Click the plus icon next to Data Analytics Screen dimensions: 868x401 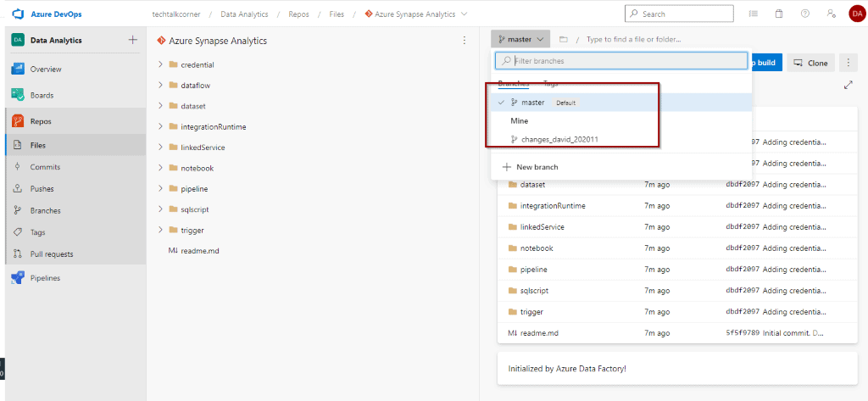[x=132, y=40]
